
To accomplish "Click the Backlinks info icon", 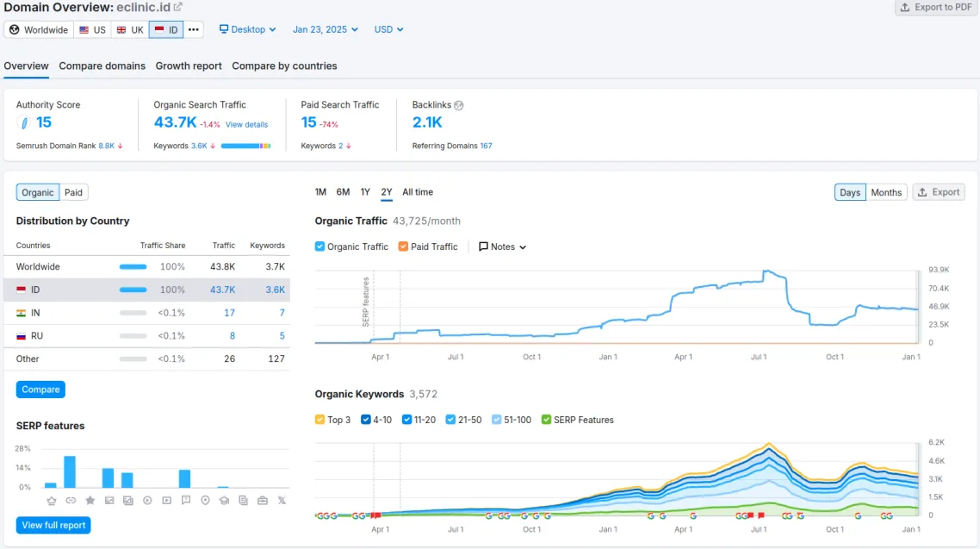I will pos(459,105).
